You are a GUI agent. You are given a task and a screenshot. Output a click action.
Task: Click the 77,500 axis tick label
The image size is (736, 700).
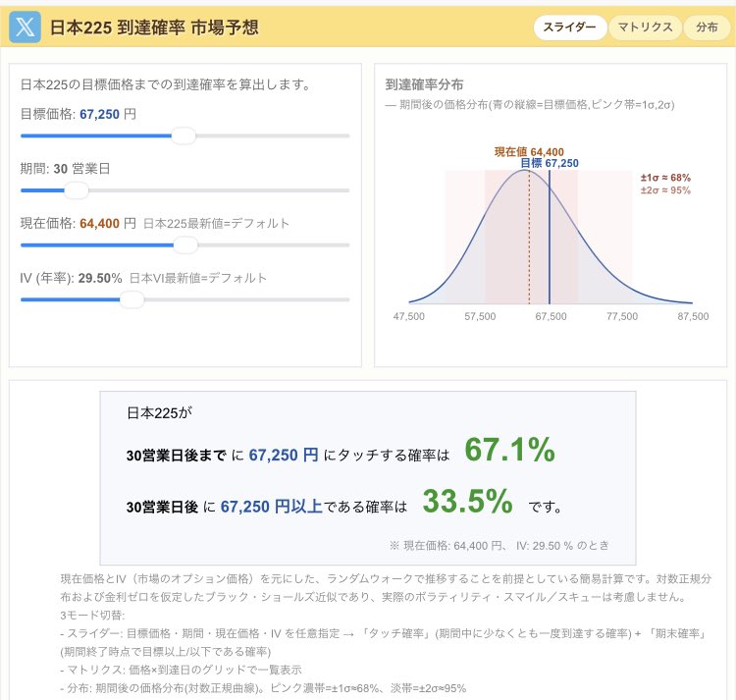click(622, 316)
